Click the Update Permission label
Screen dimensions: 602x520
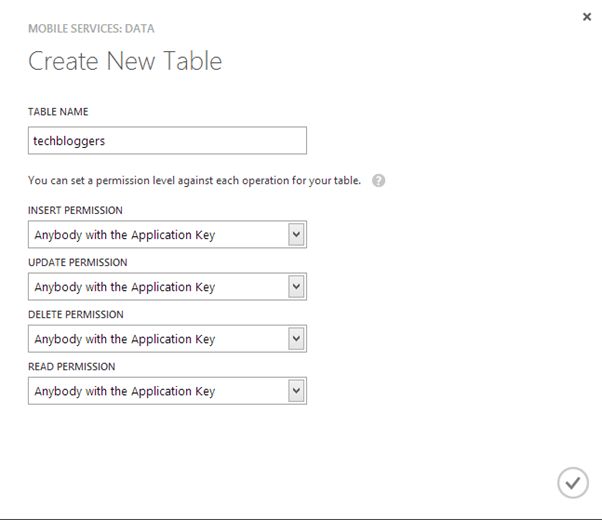tap(77, 262)
